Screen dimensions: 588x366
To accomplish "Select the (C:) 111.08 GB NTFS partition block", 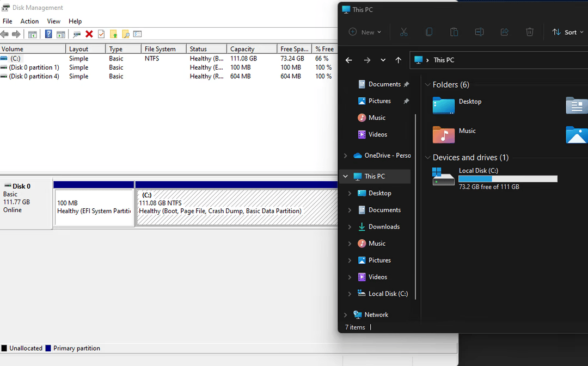I will tap(237, 207).
